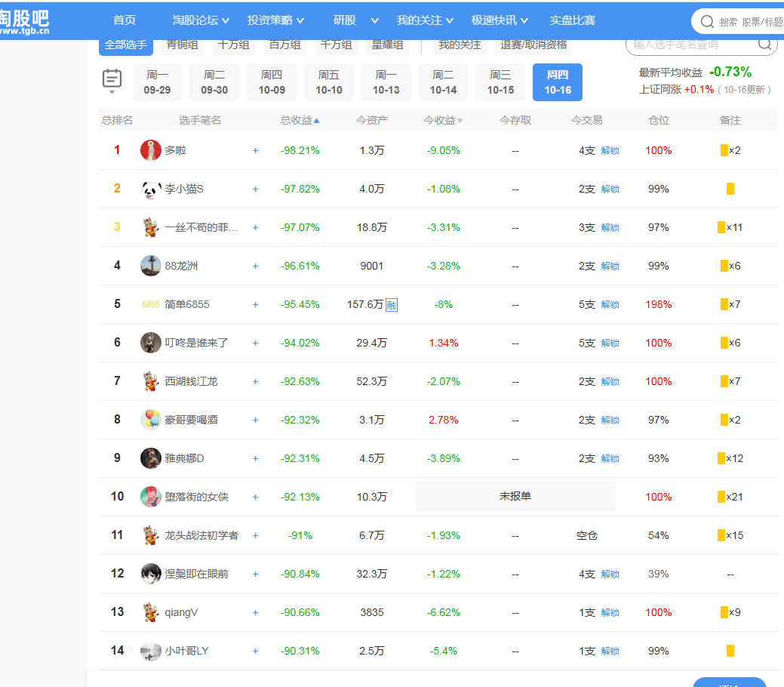Follow 龙头战法初学者 with the plus icon

click(x=256, y=536)
